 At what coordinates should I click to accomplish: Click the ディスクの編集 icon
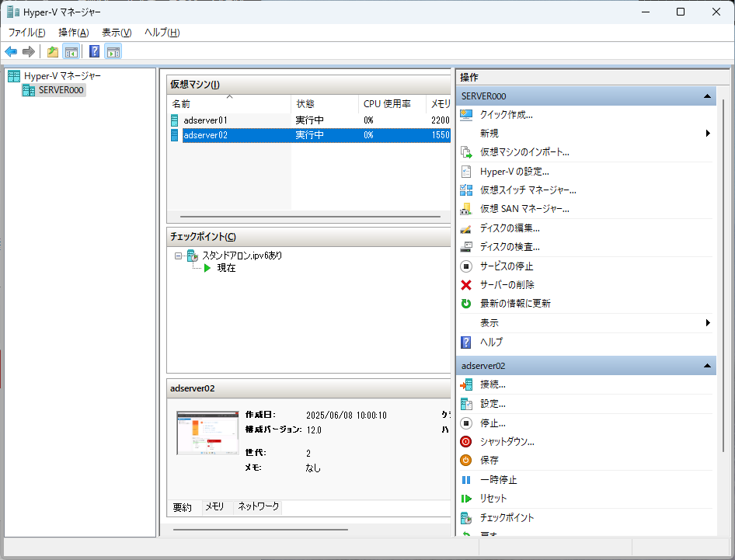pyautogui.click(x=466, y=228)
